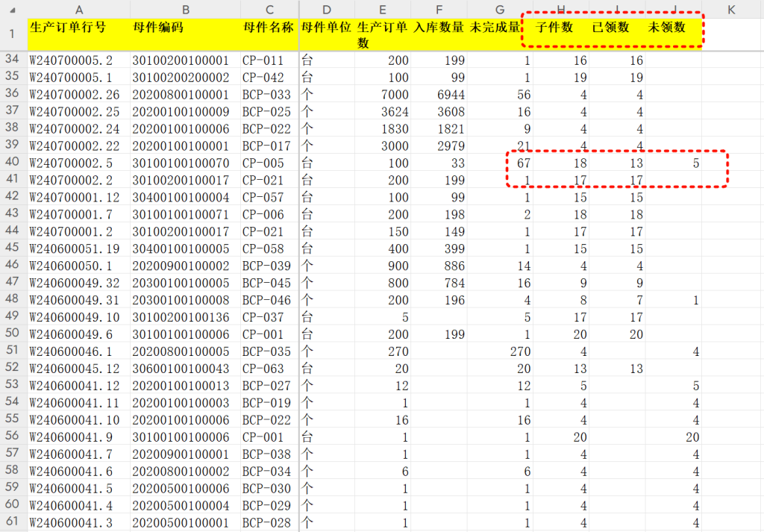Click the select-all corner triangle
This screenshot has width=764, height=532.
click(13, 10)
